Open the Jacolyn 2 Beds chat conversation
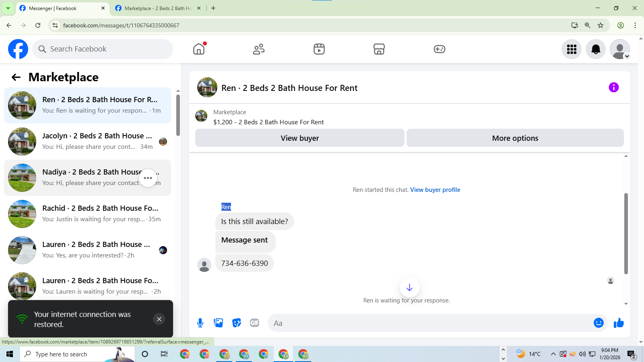This screenshot has height=362, width=644. coord(87,142)
